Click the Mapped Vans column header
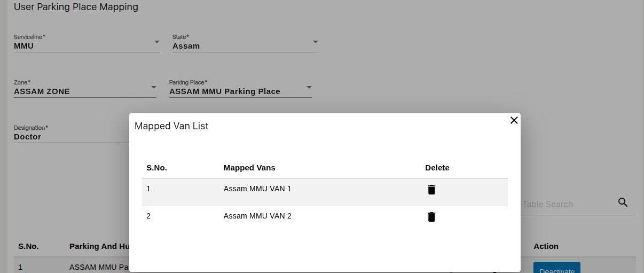 249,168
